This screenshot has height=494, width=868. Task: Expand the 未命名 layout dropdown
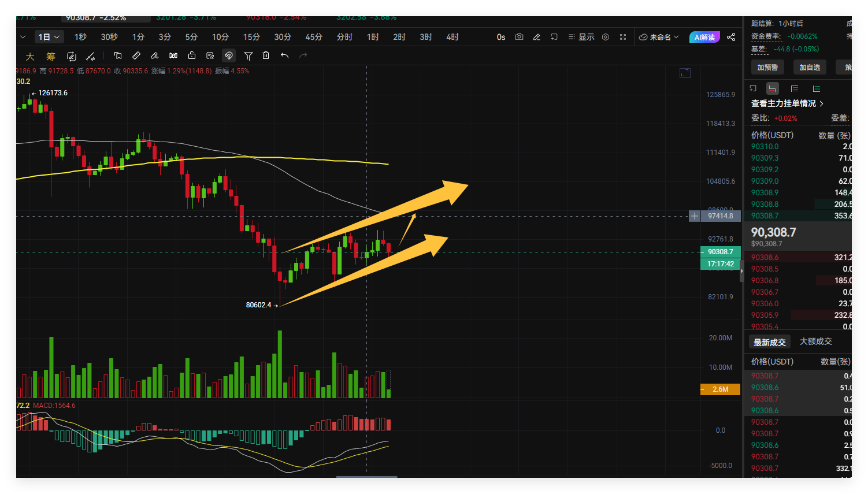pos(659,37)
